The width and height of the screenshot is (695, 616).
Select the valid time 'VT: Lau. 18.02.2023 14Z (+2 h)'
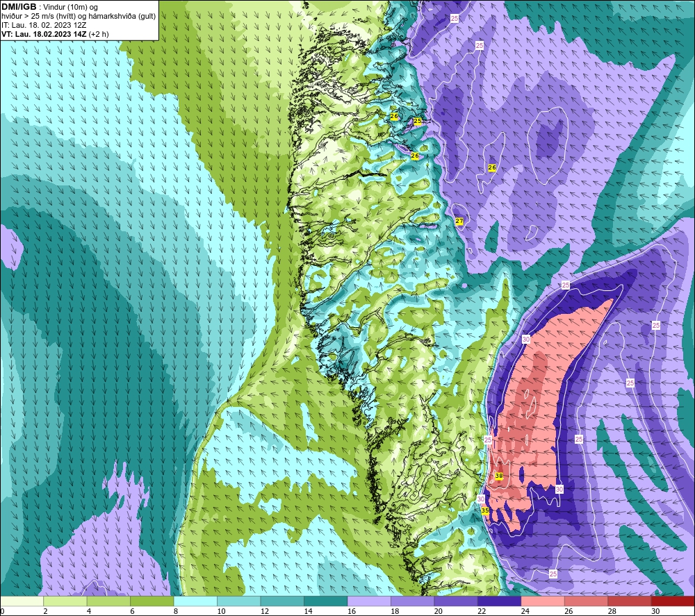tap(55, 34)
